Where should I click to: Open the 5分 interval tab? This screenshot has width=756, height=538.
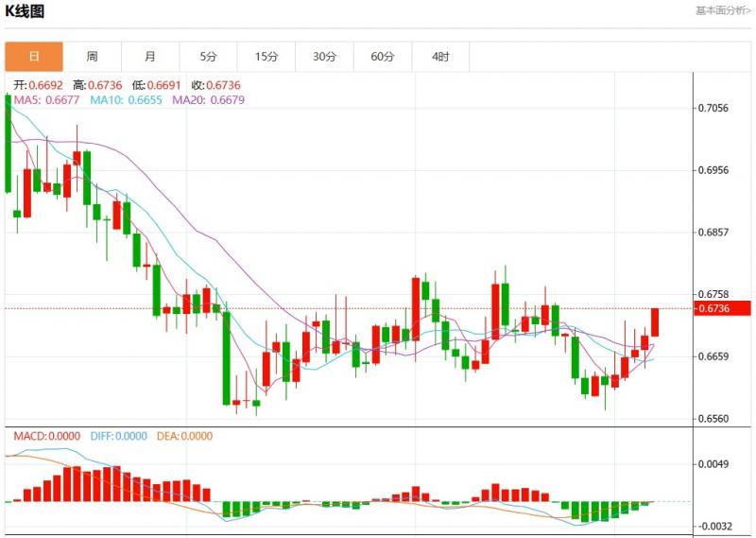coord(208,57)
